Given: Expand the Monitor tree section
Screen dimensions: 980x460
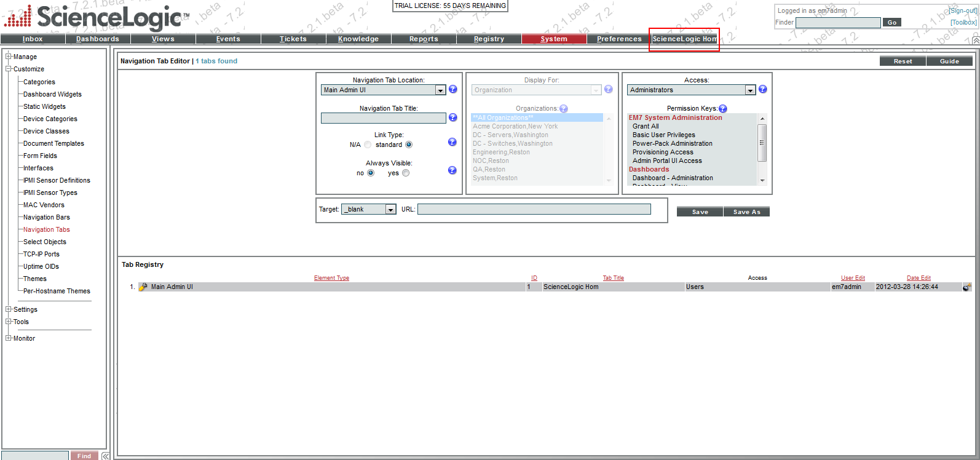Looking at the screenshot, I should click(9, 338).
